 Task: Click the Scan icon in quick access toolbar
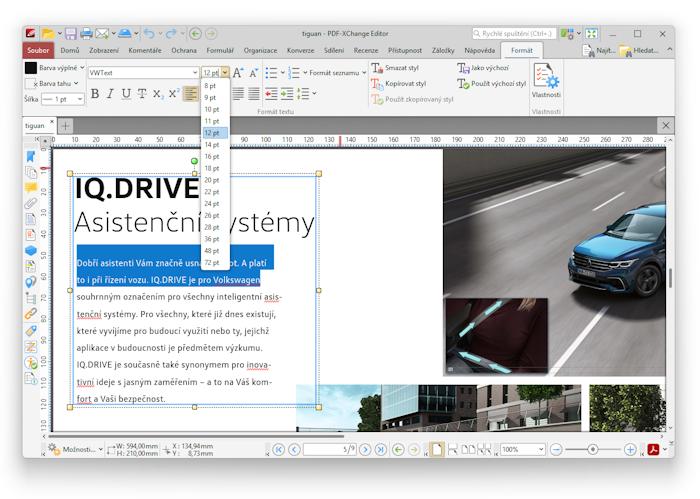(125, 33)
